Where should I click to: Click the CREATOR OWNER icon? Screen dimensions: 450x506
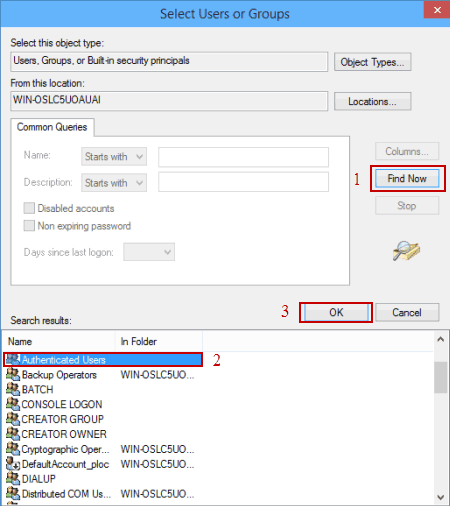pyautogui.click(x=13, y=434)
